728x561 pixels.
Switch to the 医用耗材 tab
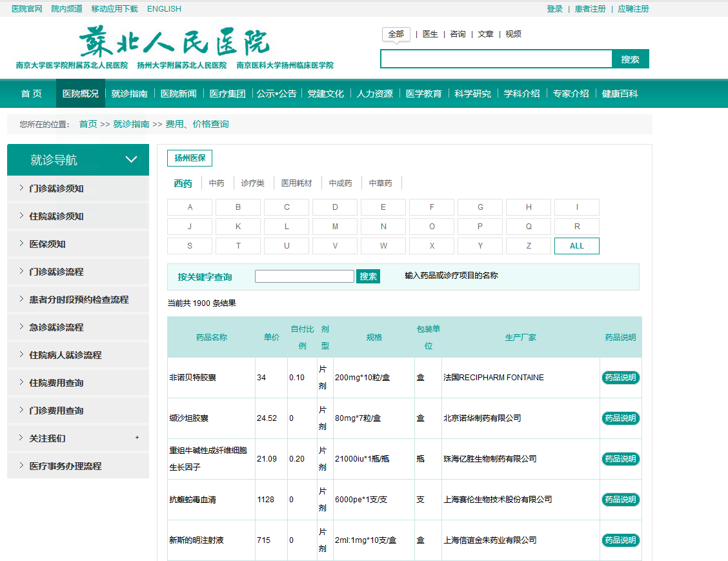[x=296, y=183]
